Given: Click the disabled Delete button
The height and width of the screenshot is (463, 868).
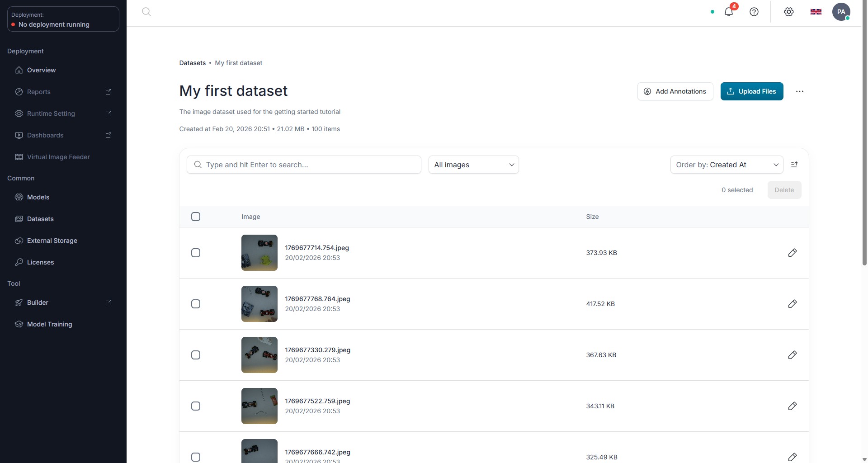Looking at the screenshot, I should point(784,190).
